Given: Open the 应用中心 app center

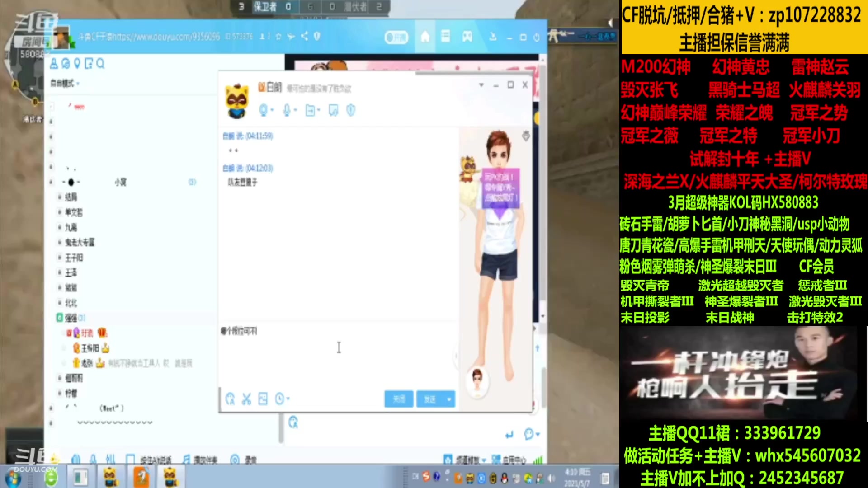Looking at the screenshot, I should click(x=509, y=460).
